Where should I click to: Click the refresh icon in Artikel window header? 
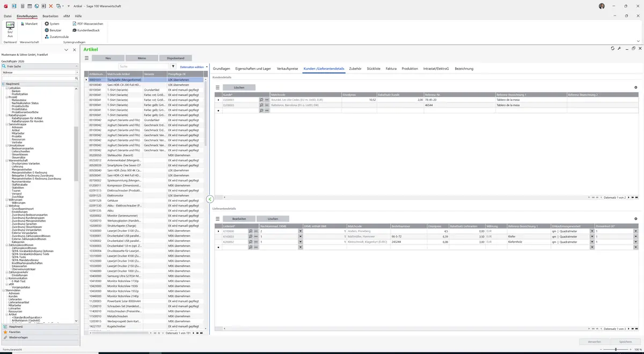(613, 48)
